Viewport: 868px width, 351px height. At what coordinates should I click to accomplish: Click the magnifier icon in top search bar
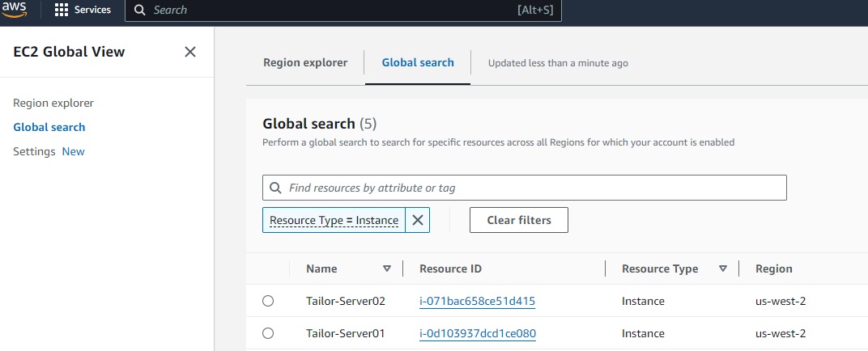pyautogui.click(x=140, y=11)
